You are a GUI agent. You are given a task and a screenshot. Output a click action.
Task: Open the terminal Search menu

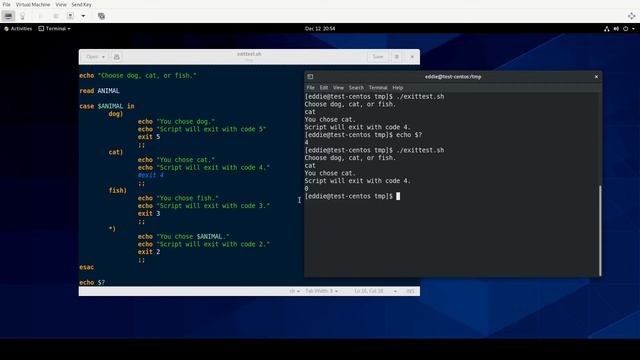[356, 88]
